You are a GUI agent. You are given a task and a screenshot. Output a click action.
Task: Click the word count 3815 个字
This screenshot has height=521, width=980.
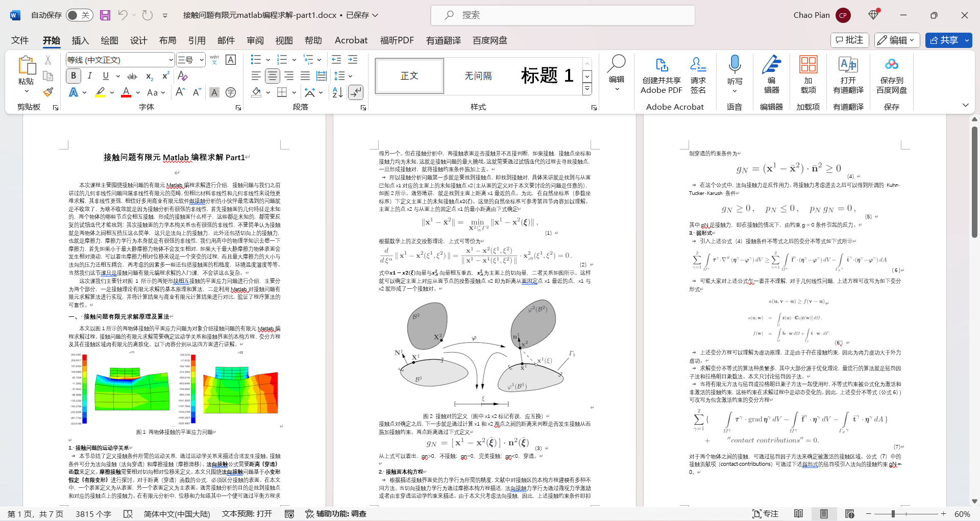(93, 514)
